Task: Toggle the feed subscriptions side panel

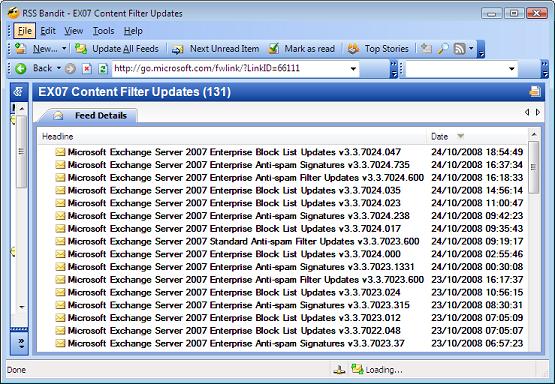Action: [x=19, y=92]
